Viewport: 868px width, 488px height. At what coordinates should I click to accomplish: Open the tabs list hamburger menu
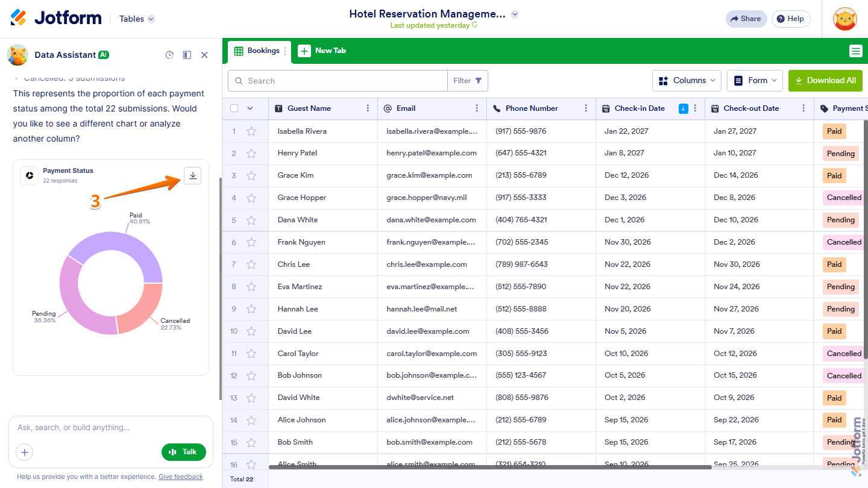[x=856, y=51]
